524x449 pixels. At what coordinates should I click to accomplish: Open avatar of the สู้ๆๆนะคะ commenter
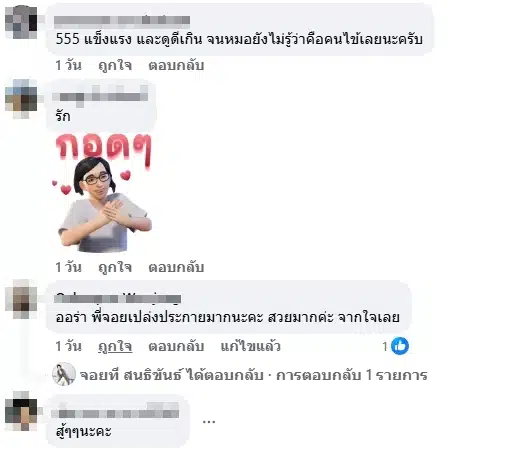[21, 411]
